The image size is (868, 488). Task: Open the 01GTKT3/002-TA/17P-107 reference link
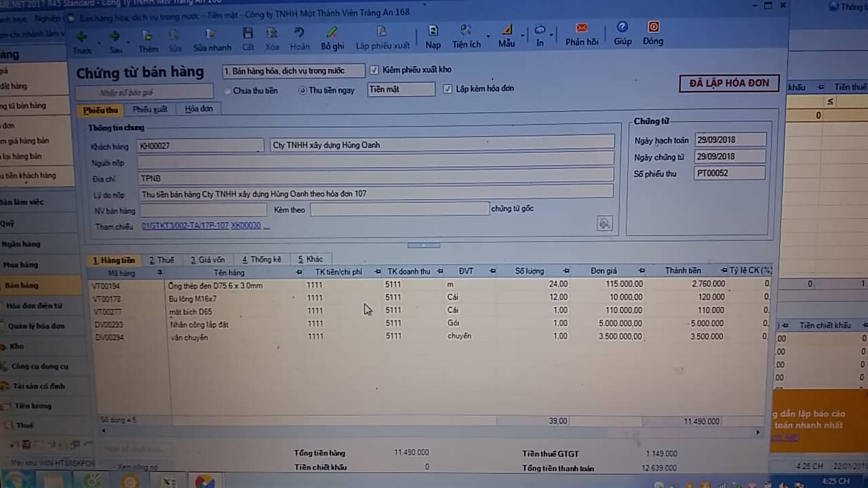[184, 226]
